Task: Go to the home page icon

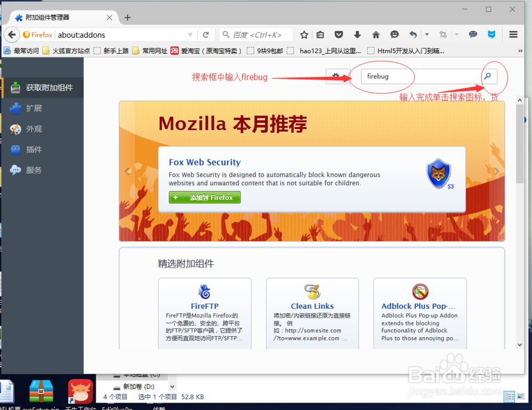Action: 376,35
